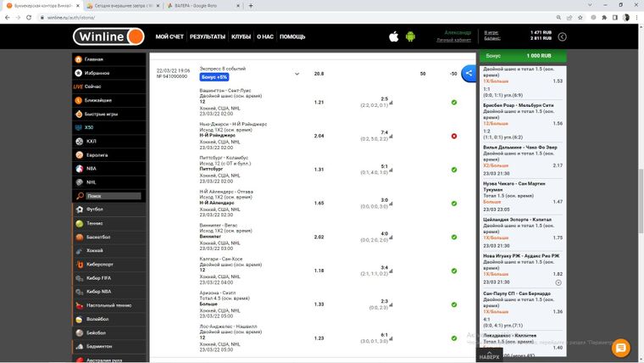Click the Аризона - Сиэтл match text
Screen dimensions: 644x363
(x=218, y=293)
